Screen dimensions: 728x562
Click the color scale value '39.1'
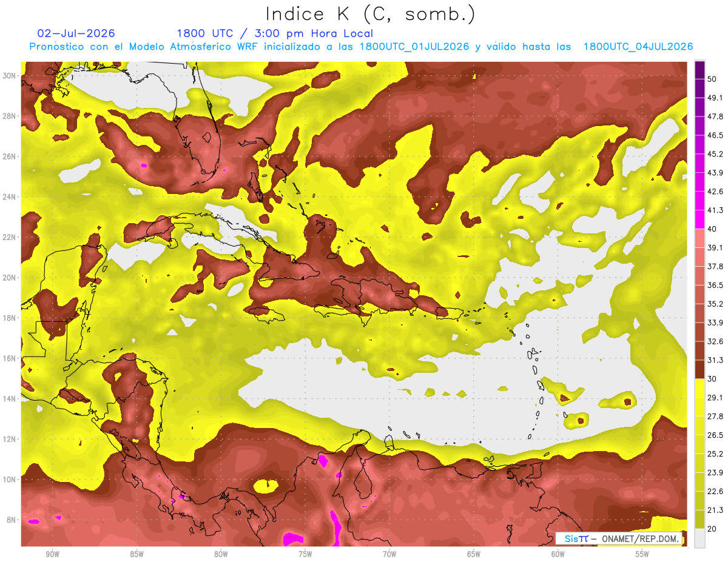point(715,248)
